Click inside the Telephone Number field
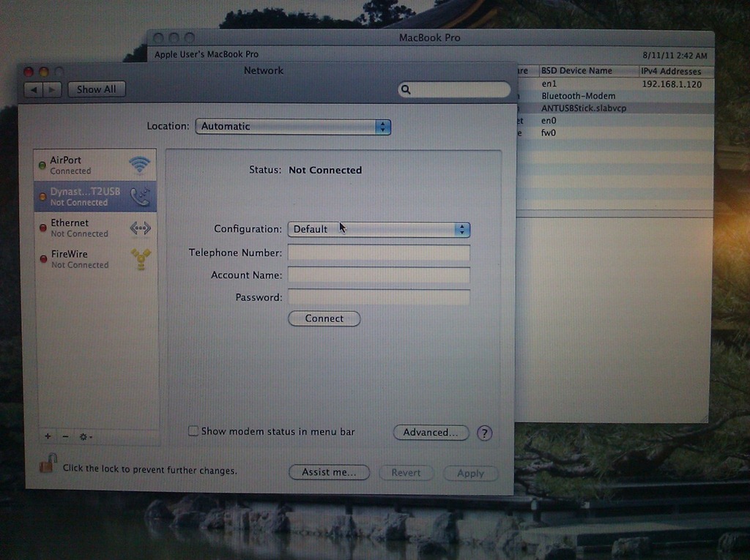 379,252
